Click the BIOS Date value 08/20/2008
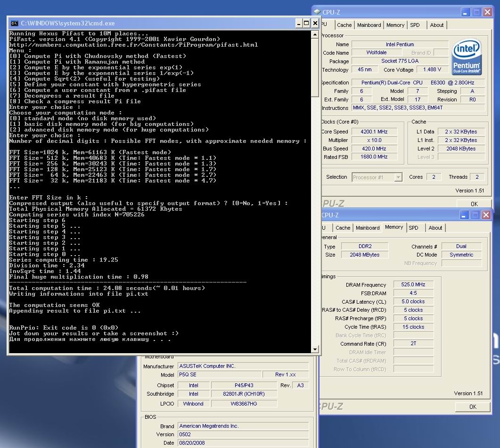 point(243,443)
